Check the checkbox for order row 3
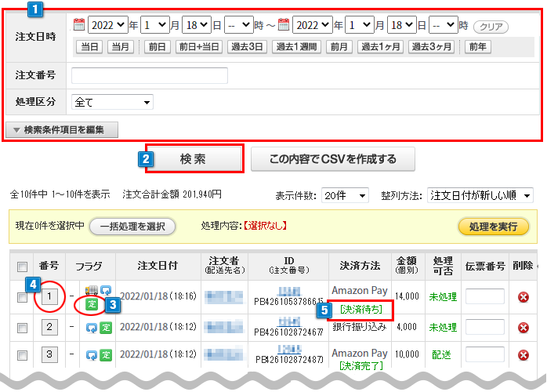The height and width of the screenshot is (392, 547). pyautogui.click(x=22, y=355)
